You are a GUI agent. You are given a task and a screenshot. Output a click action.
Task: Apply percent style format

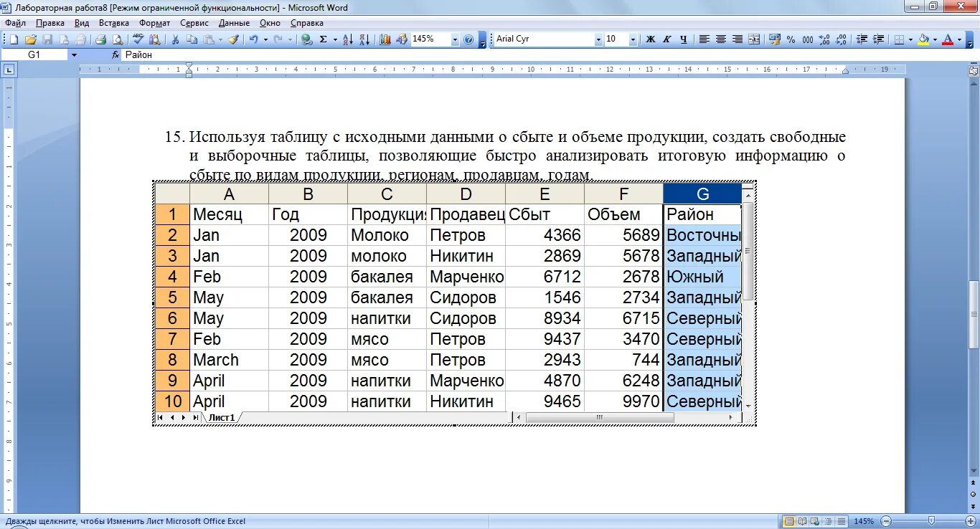791,39
